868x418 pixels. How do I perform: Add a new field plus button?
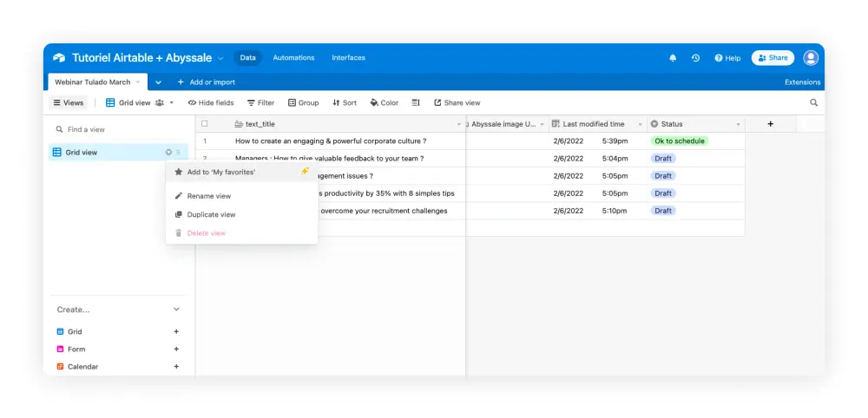click(770, 124)
